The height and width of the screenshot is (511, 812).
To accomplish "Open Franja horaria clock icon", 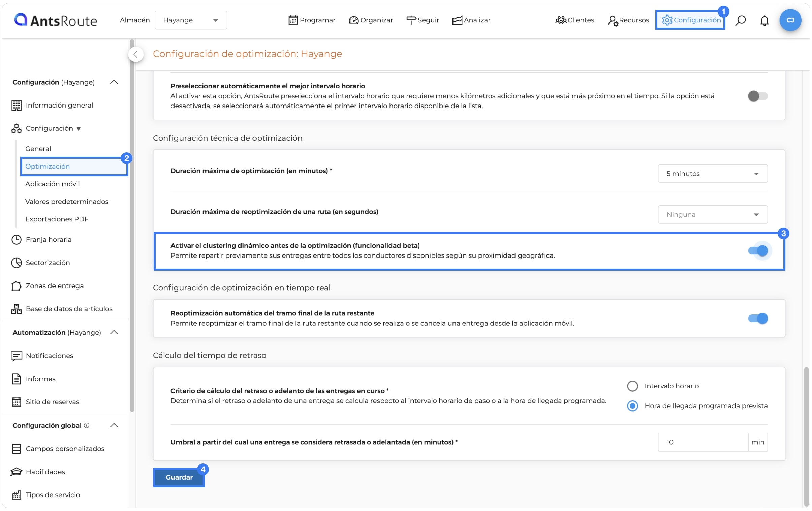I will (16, 239).
